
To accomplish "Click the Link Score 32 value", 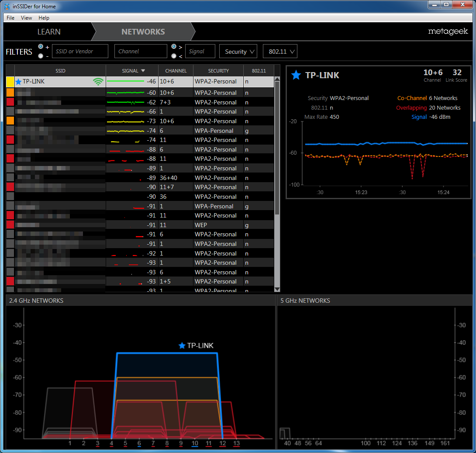I will pyautogui.click(x=457, y=73).
